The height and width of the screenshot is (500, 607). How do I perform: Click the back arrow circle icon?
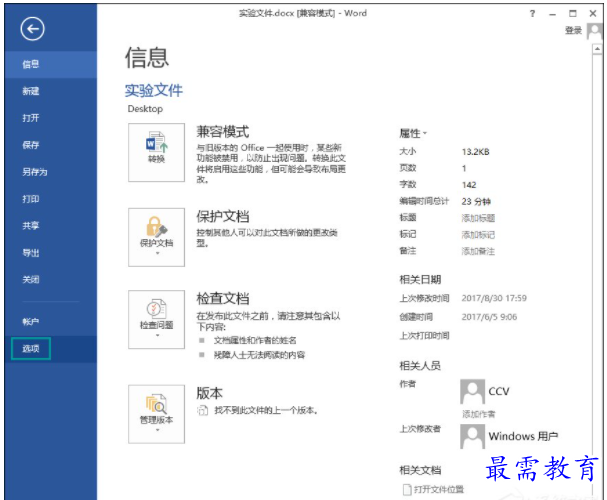(x=33, y=29)
